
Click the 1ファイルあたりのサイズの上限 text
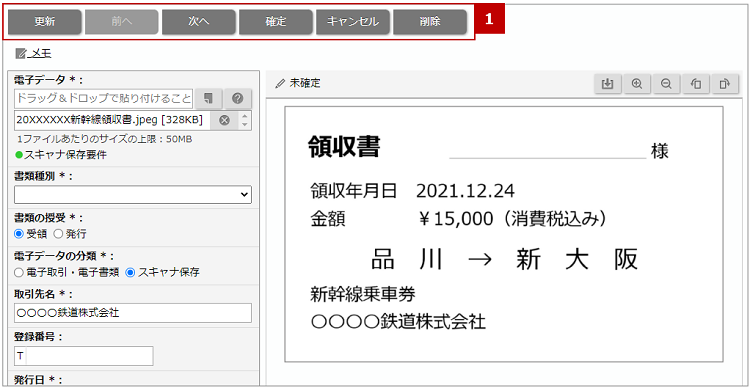(x=105, y=139)
